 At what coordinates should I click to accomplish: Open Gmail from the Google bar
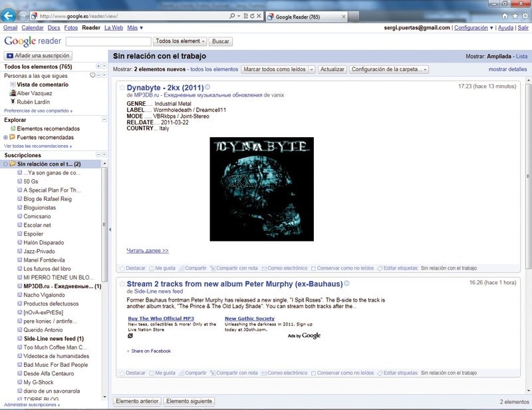click(10, 28)
